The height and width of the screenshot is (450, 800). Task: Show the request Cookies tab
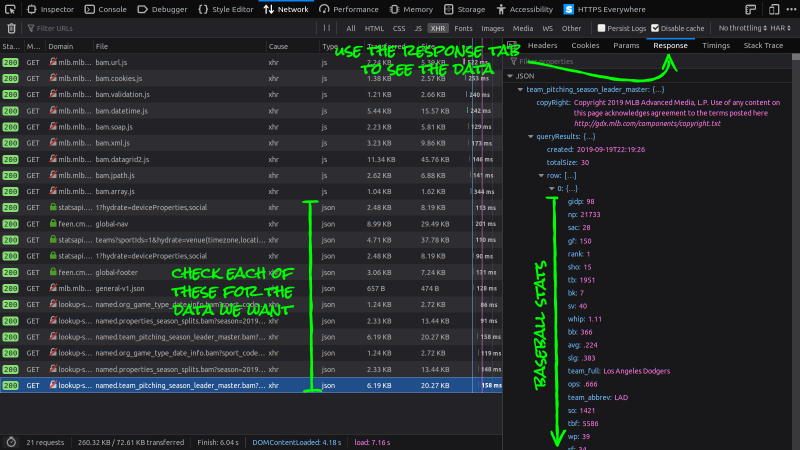click(585, 45)
